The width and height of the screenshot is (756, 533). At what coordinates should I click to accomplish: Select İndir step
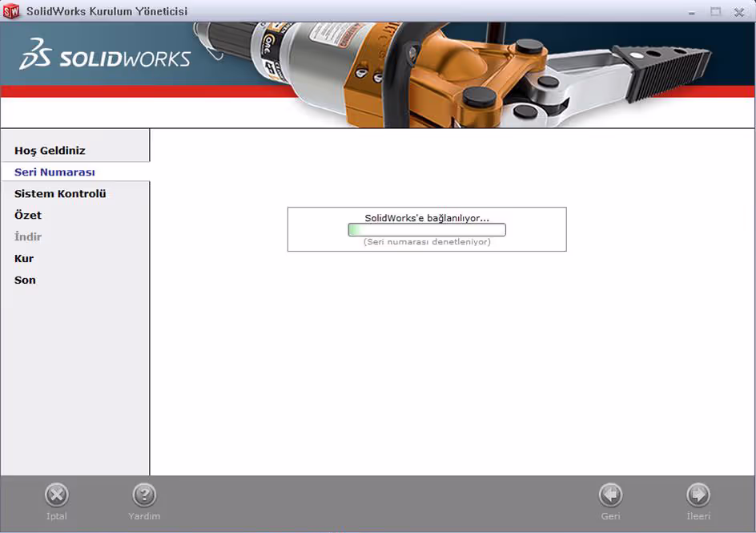coord(28,236)
